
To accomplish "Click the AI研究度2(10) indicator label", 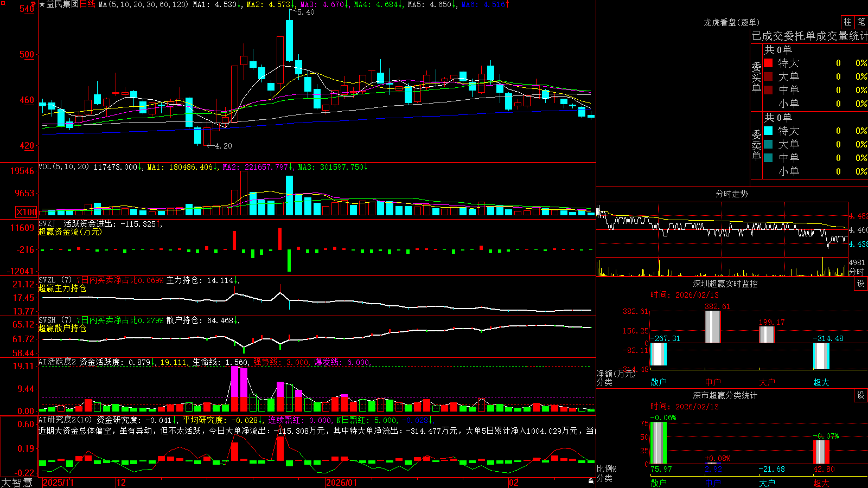I will [66, 420].
